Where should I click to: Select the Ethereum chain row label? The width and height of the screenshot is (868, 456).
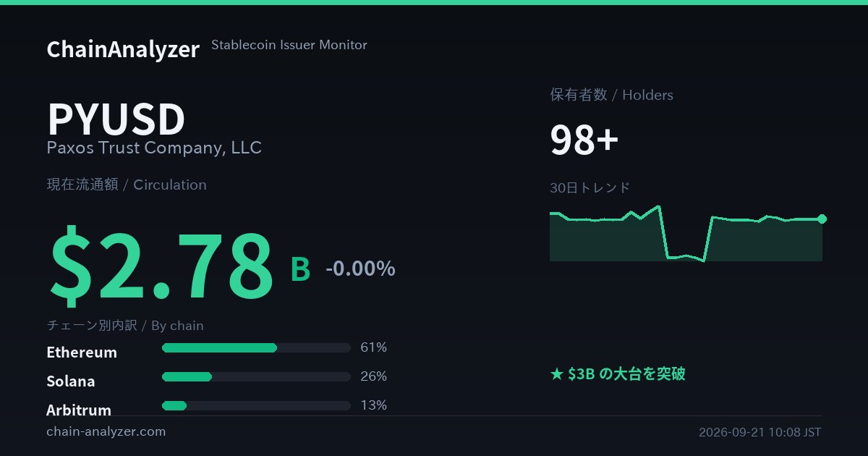pos(82,352)
